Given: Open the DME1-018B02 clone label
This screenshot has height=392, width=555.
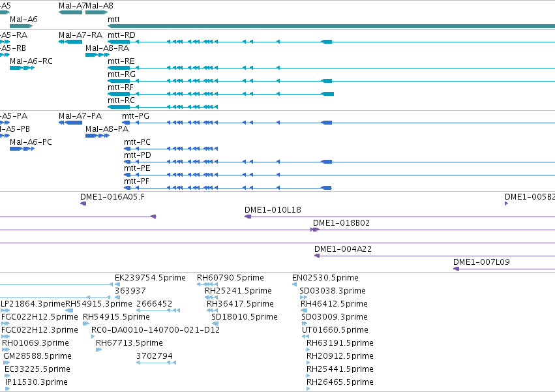Looking at the screenshot, I should 341,224.
